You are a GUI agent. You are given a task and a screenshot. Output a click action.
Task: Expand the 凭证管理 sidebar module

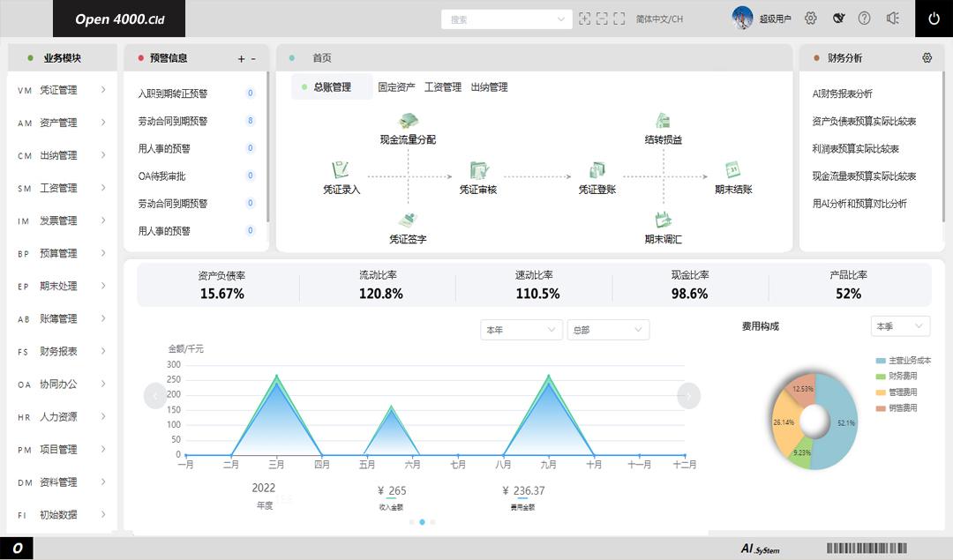(x=62, y=90)
